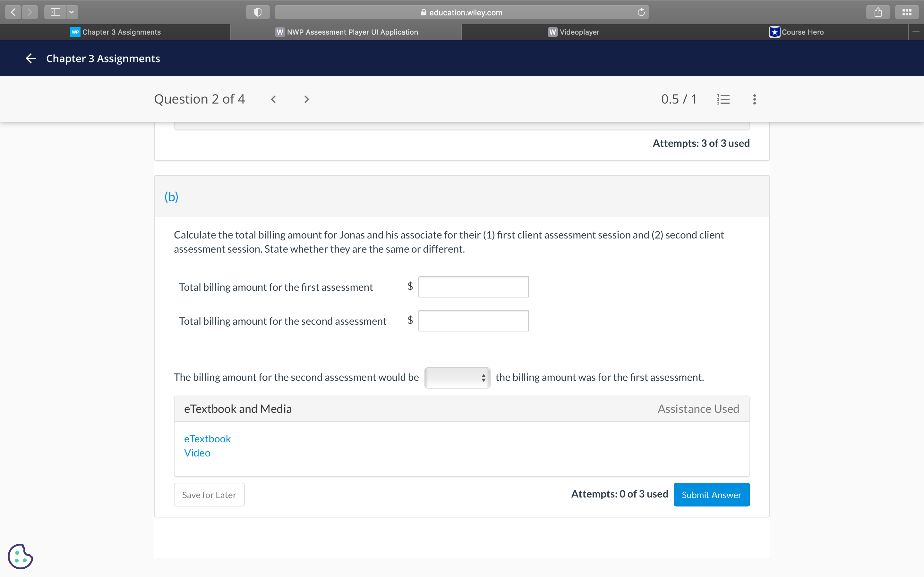Show the Safari tab overview grid
This screenshot has height=577, width=924.
[907, 12]
